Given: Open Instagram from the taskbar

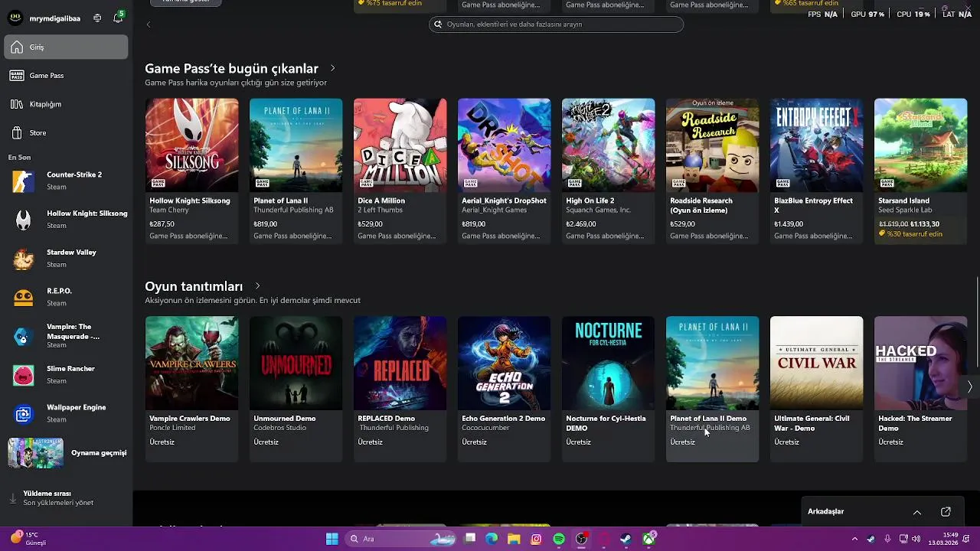Looking at the screenshot, I should [x=536, y=539].
